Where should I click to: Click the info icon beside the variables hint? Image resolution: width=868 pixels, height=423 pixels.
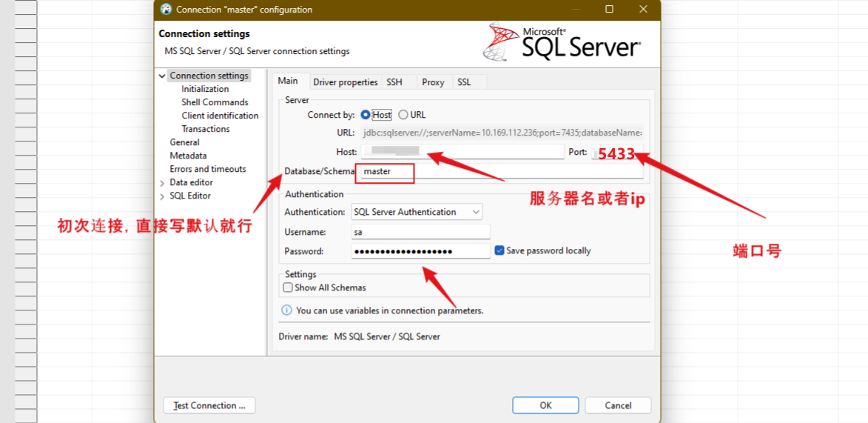point(287,310)
